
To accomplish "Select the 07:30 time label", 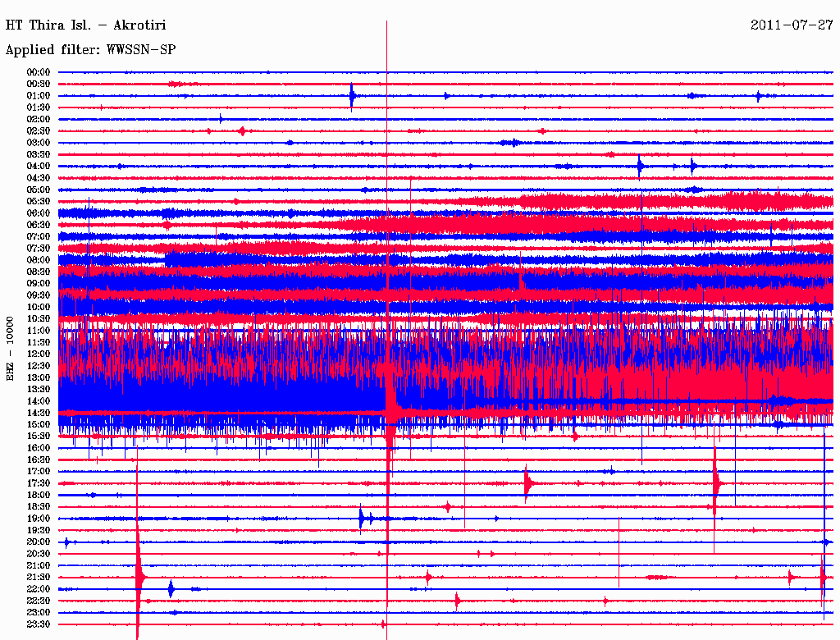I will point(39,249).
